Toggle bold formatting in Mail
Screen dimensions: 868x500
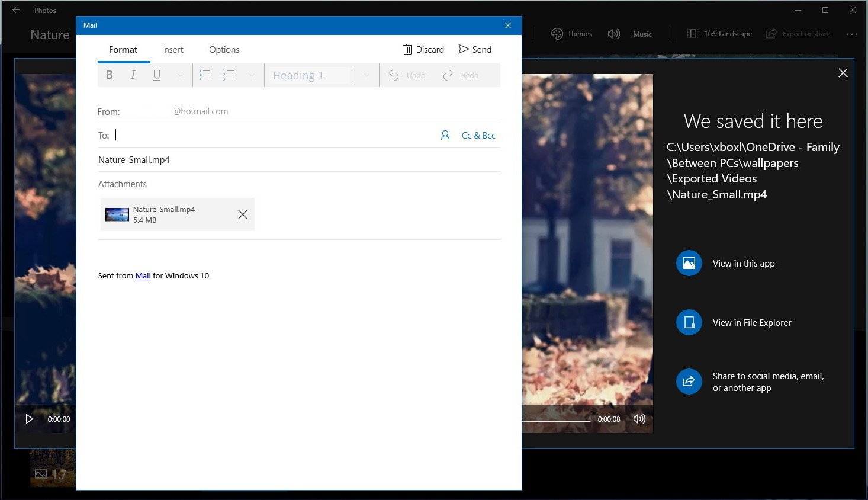click(x=109, y=75)
